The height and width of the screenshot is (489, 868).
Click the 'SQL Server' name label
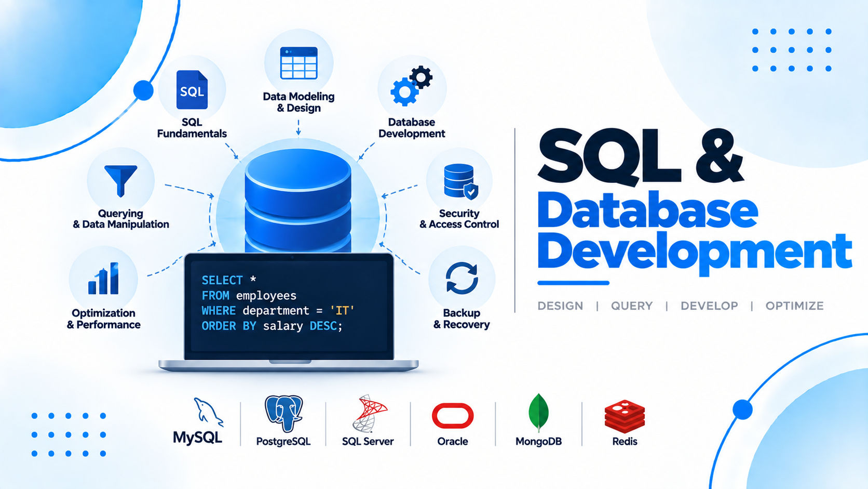tap(368, 441)
